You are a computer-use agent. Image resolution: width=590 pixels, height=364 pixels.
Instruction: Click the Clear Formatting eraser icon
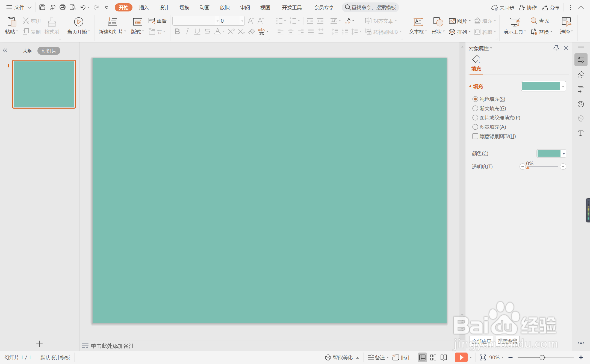pos(252,32)
